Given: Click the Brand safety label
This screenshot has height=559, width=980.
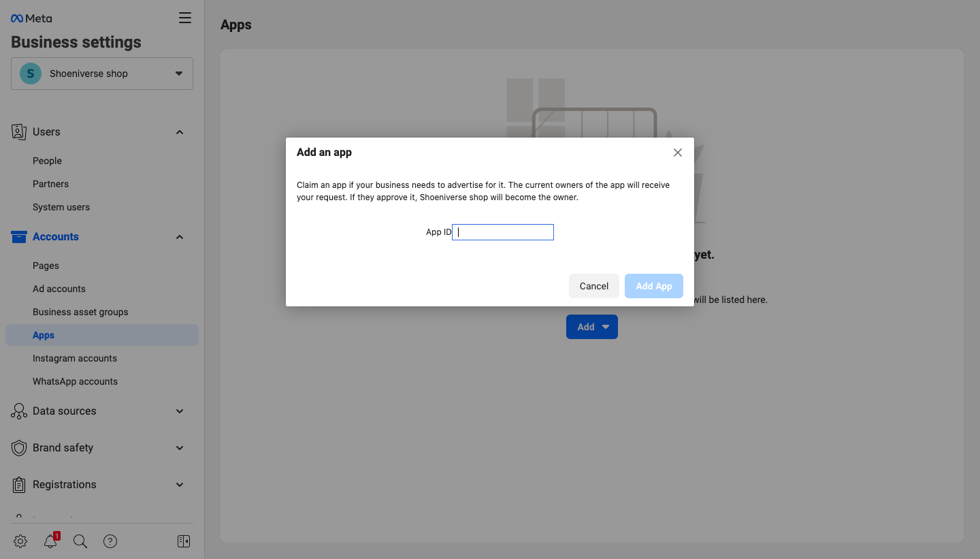Looking at the screenshot, I should (63, 448).
